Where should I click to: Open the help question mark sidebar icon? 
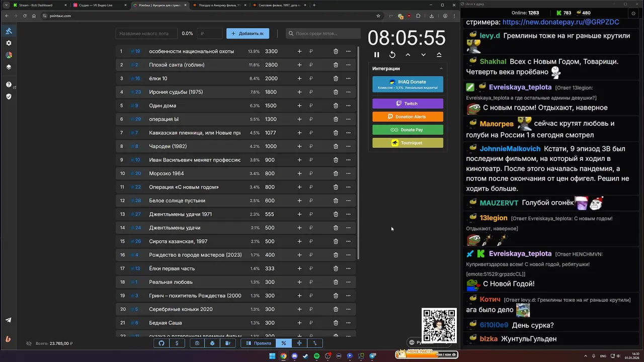pyautogui.click(x=9, y=84)
